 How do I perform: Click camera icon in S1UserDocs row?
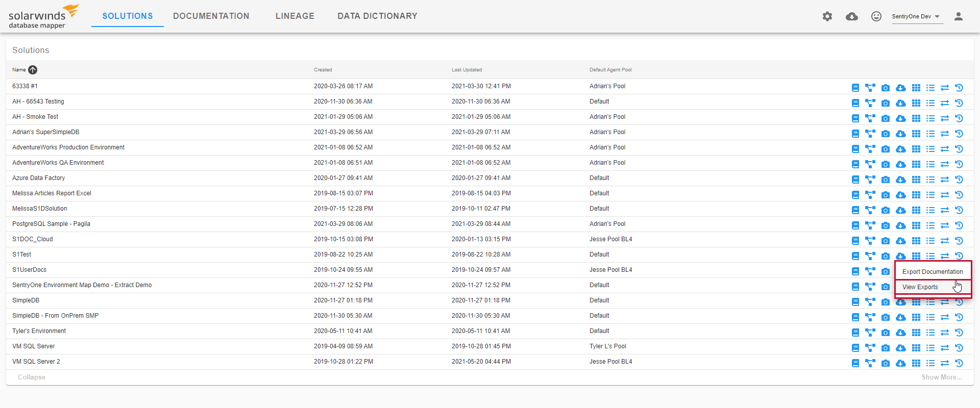[x=886, y=271]
